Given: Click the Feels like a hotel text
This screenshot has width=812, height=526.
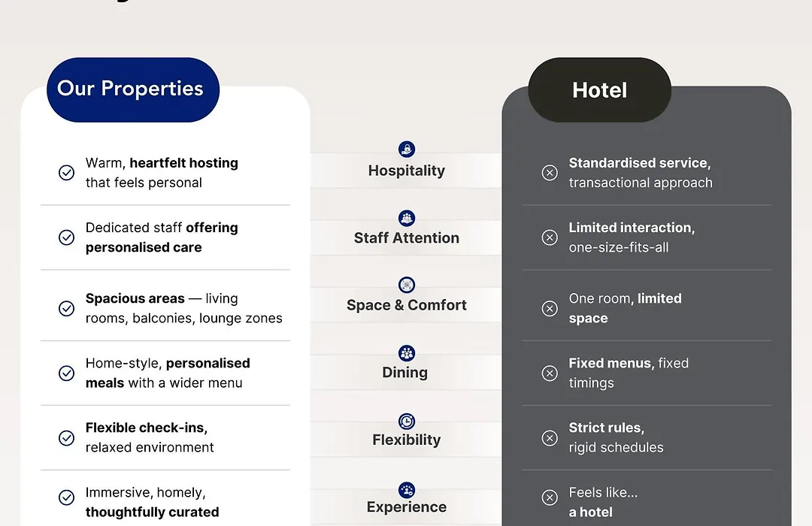Looking at the screenshot, I should tap(603, 502).
